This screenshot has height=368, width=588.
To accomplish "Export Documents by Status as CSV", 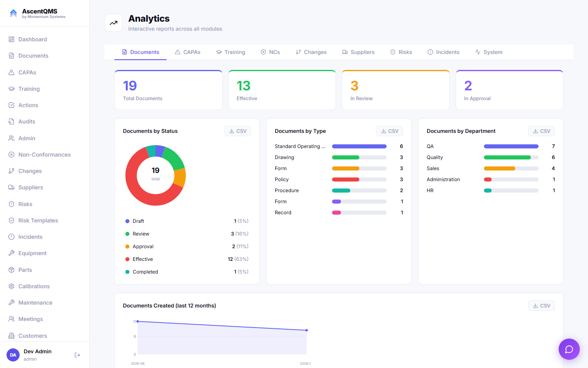I will [238, 131].
